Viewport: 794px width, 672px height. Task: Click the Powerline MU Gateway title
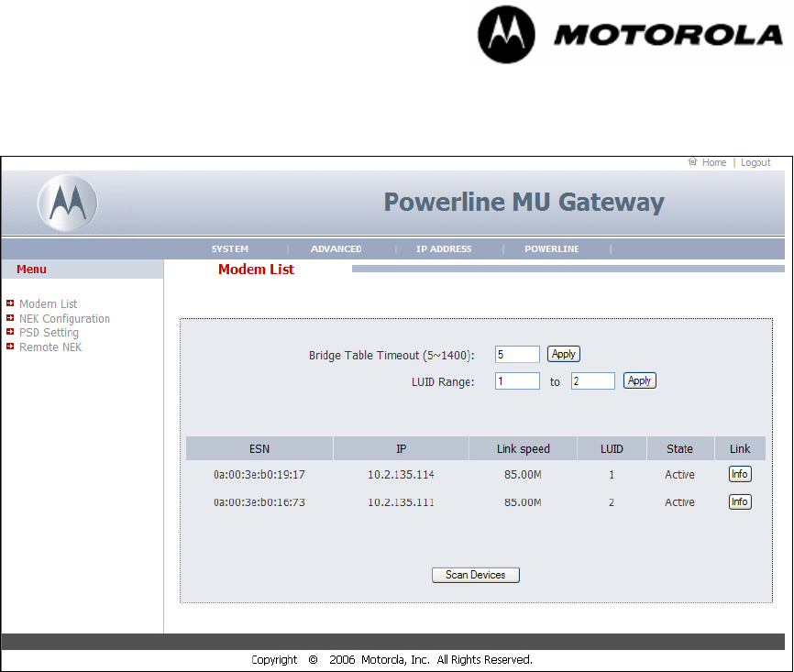(x=524, y=202)
